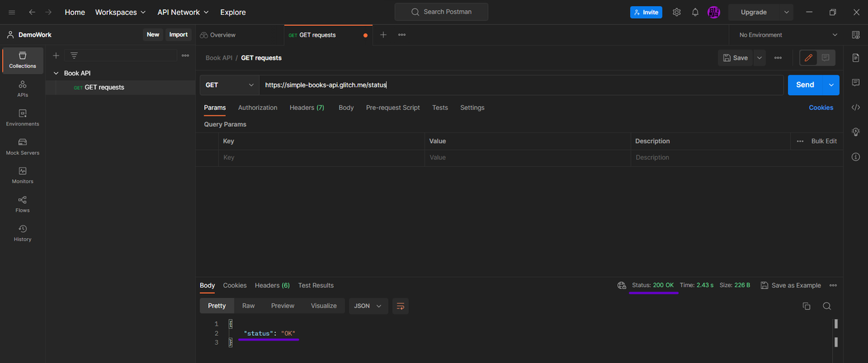Open request three-dot options beside Save
This screenshot has height=363, width=868.
[778, 58]
